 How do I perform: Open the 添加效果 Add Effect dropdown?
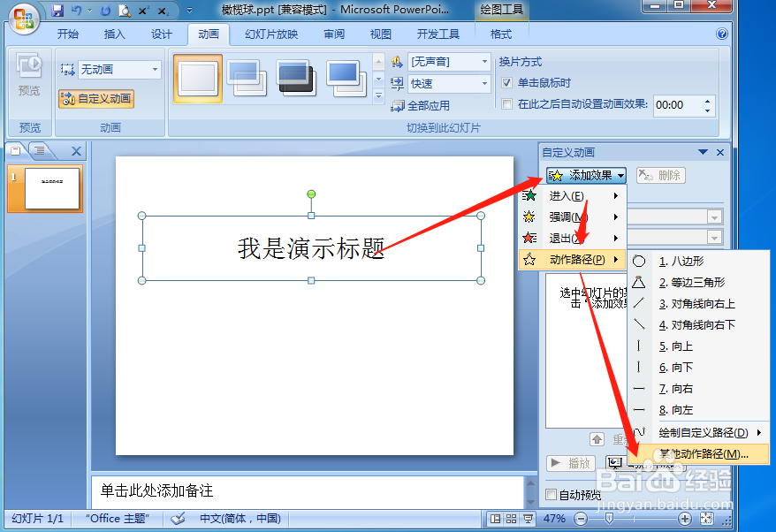[587, 175]
